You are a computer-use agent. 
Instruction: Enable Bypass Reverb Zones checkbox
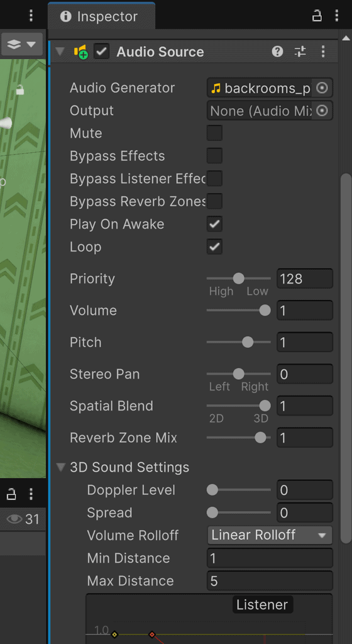pyautogui.click(x=214, y=201)
